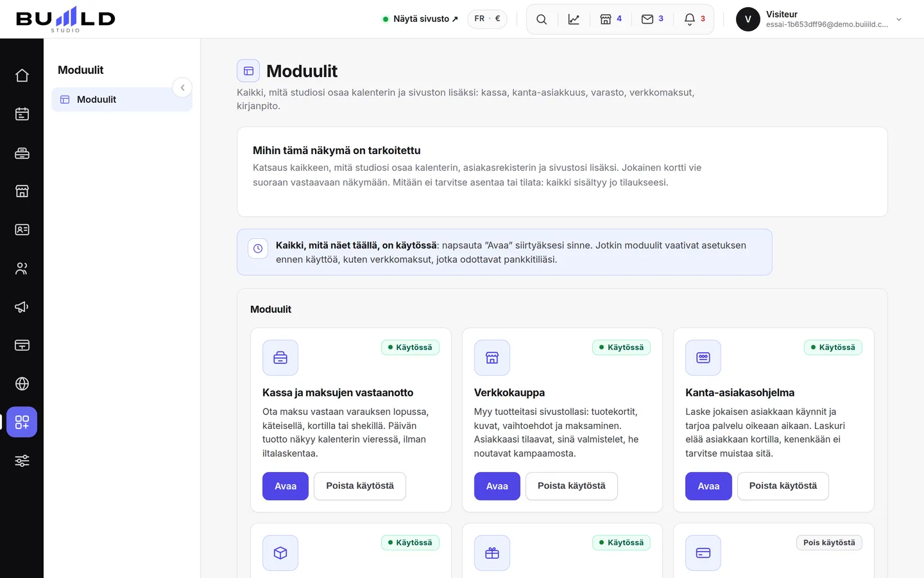
Task: Click the search magnifier icon in the header
Action: [x=542, y=19]
